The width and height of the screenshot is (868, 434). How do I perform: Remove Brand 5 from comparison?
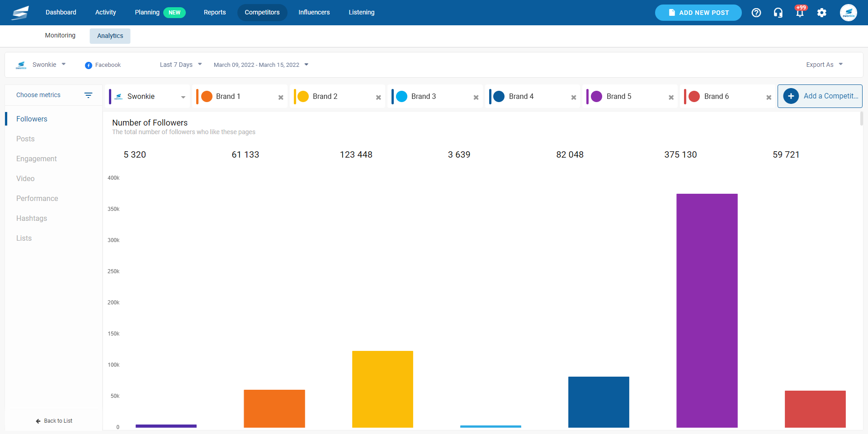click(x=671, y=98)
